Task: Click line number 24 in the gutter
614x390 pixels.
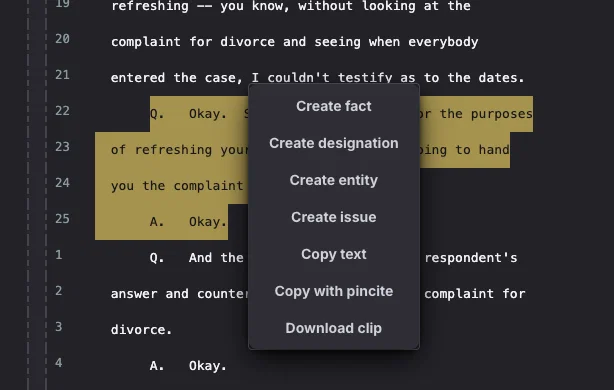Action: pos(62,183)
